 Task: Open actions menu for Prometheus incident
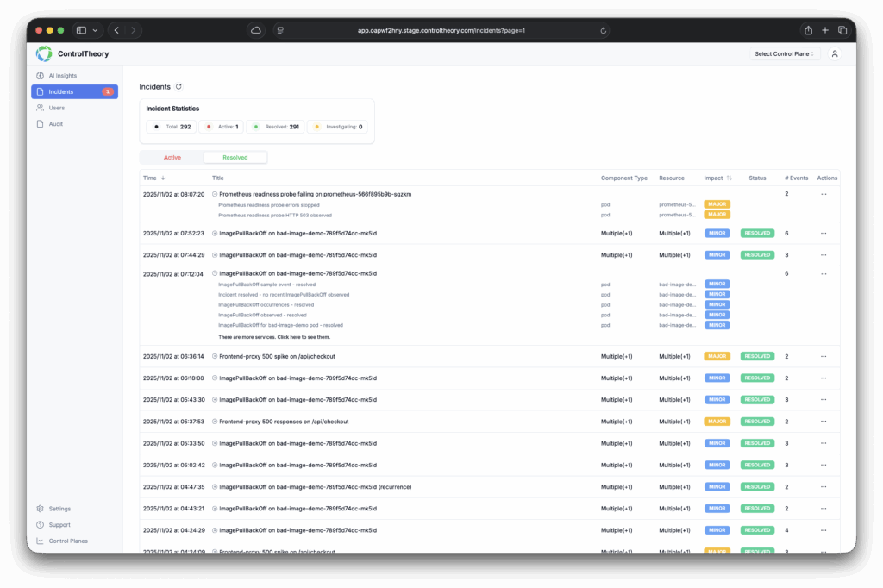pyautogui.click(x=824, y=194)
